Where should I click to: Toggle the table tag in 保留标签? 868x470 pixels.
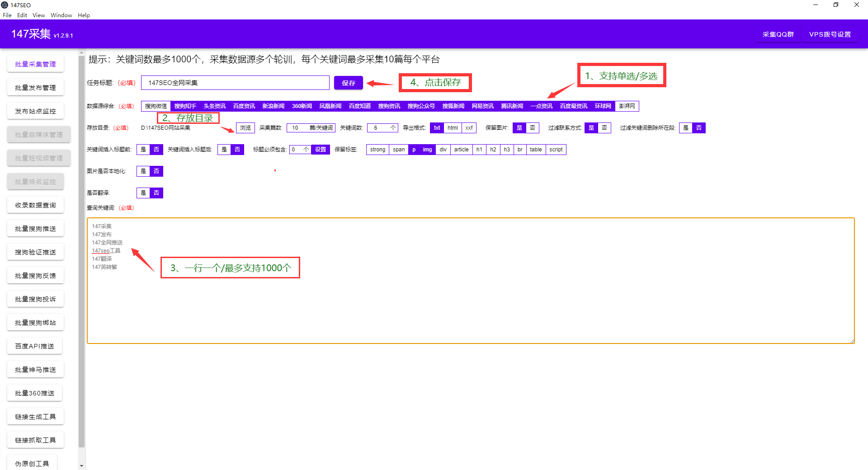tap(536, 150)
